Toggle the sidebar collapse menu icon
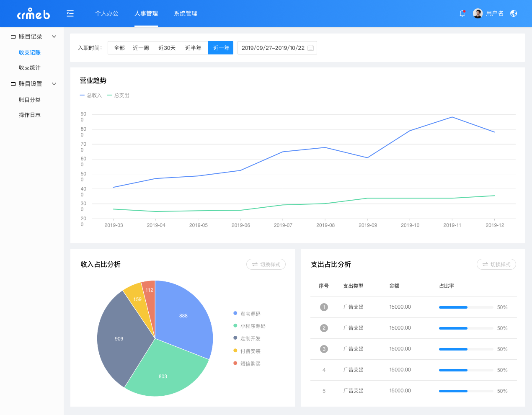Screen dimensions: 532x415 70,13
